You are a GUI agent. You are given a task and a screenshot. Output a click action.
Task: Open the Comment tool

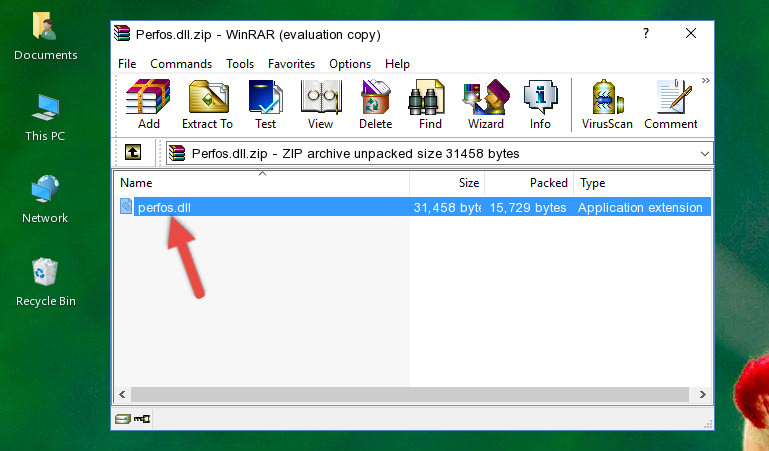coord(670,104)
